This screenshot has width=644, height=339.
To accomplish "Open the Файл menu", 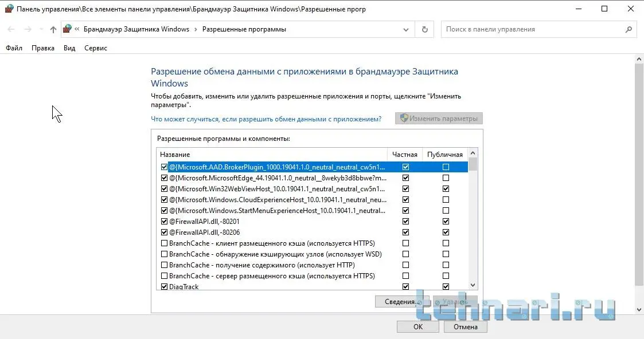I will pos(14,48).
